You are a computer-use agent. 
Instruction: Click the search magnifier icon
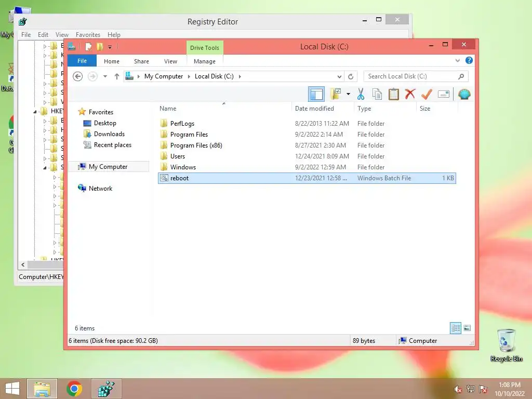[x=461, y=76]
